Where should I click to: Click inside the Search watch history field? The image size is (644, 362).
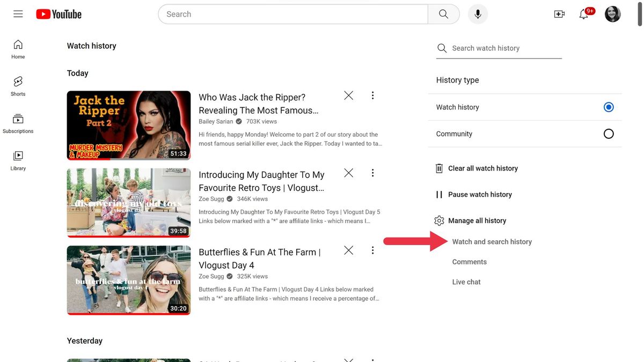499,48
